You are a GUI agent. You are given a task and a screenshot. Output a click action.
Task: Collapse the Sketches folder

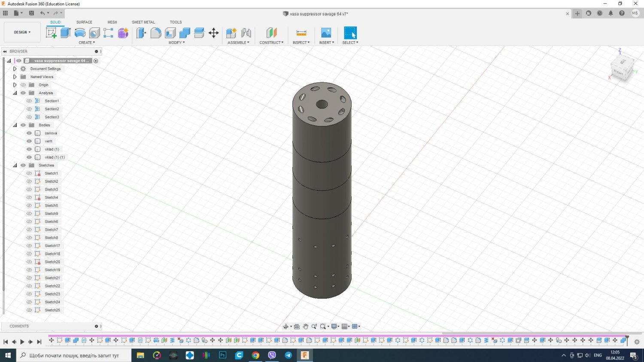click(15, 165)
